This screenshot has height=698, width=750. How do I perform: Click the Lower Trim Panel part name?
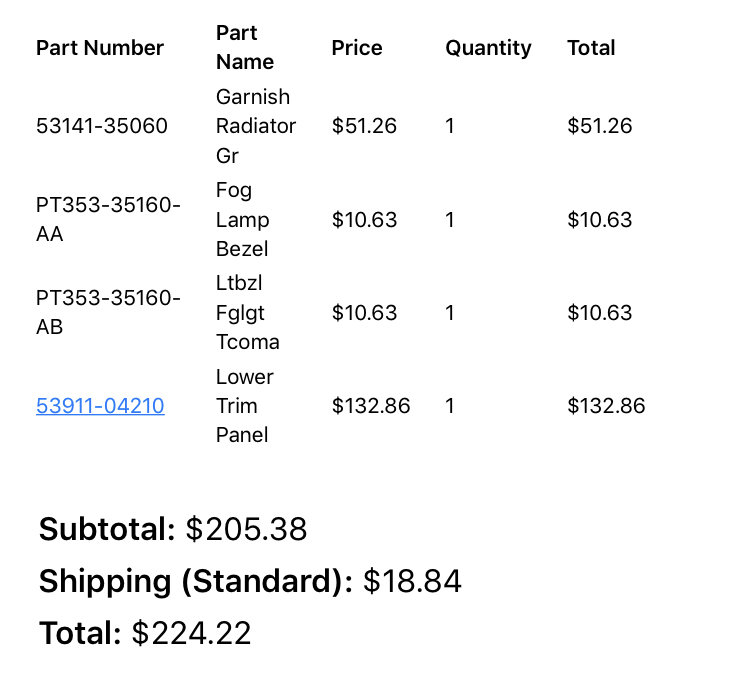245,406
